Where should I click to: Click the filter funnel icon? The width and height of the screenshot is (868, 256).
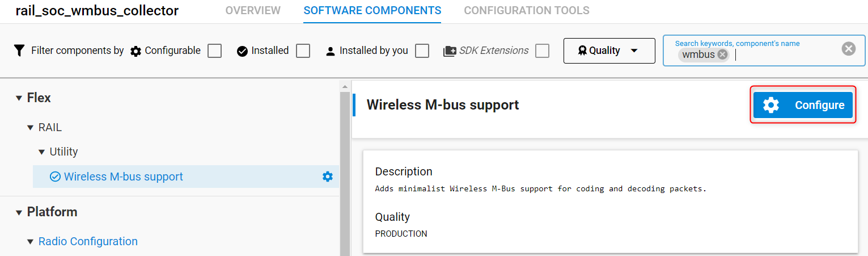[x=19, y=51]
